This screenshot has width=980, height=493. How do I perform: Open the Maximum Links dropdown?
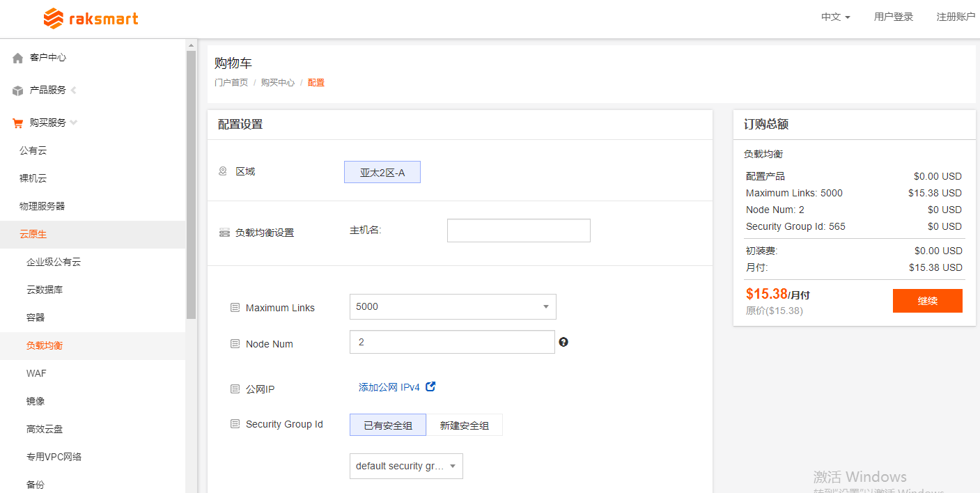[452, 306]
